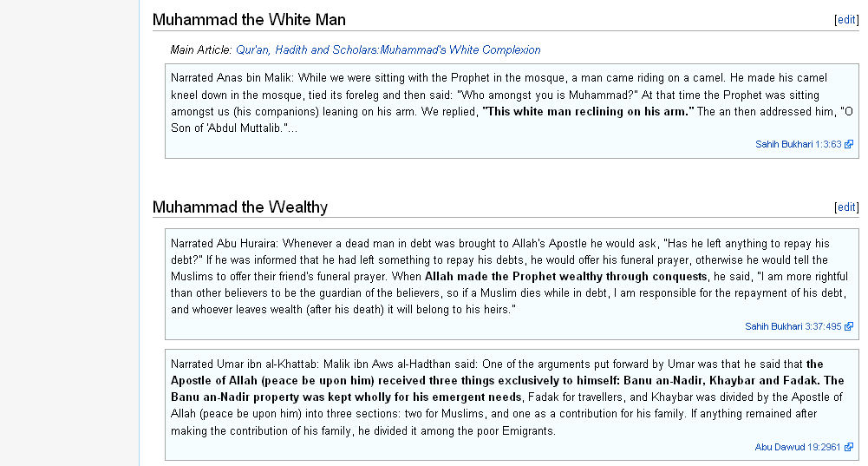This screenshot has width=868, height=466.
Task: Click external link icon beside Abu Dawud 19:2961
Action: coord(849,447)
